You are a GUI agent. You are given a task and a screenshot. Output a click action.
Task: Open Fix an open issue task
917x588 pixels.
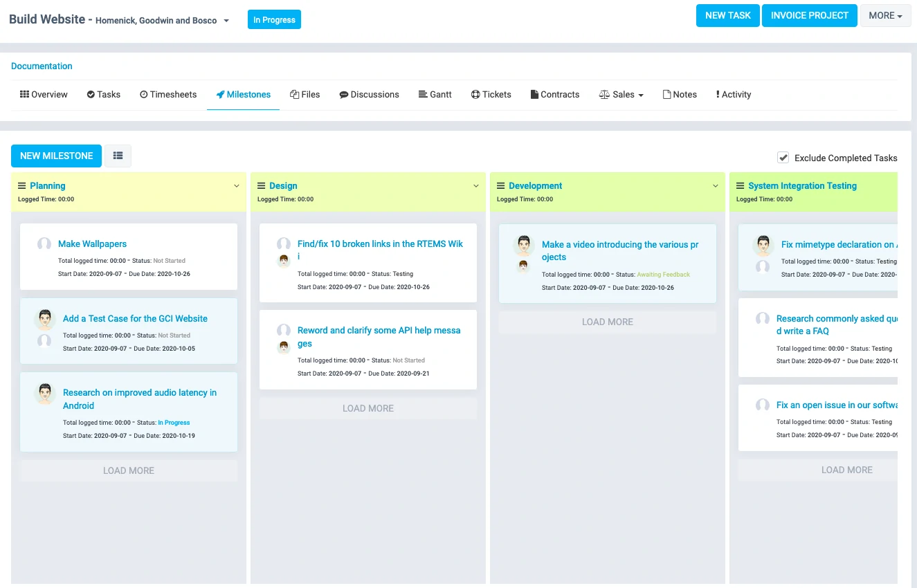[x=837, y=405]
